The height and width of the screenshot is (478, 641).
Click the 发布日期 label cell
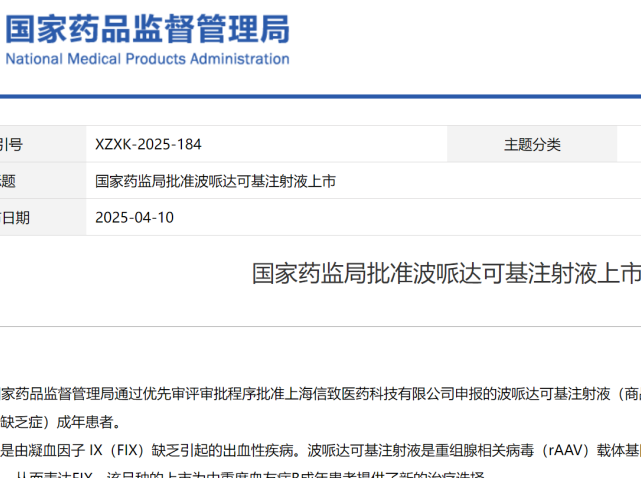[x=15, y=217]
